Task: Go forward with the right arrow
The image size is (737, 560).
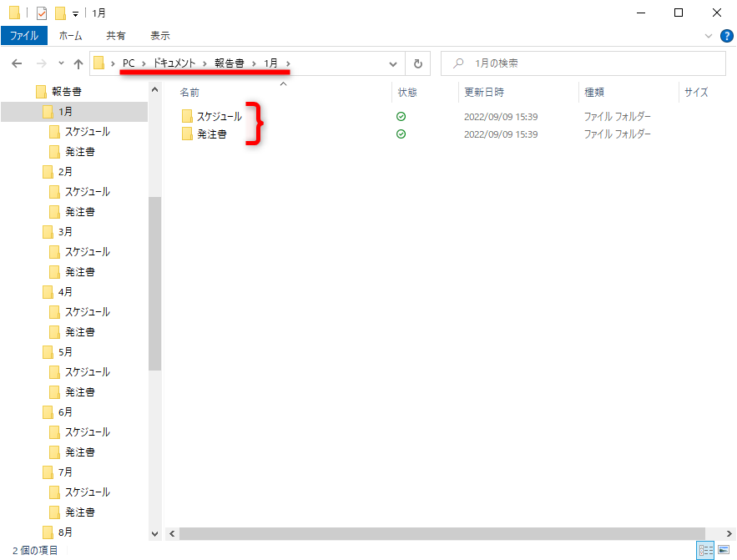Action: (42, 63)
